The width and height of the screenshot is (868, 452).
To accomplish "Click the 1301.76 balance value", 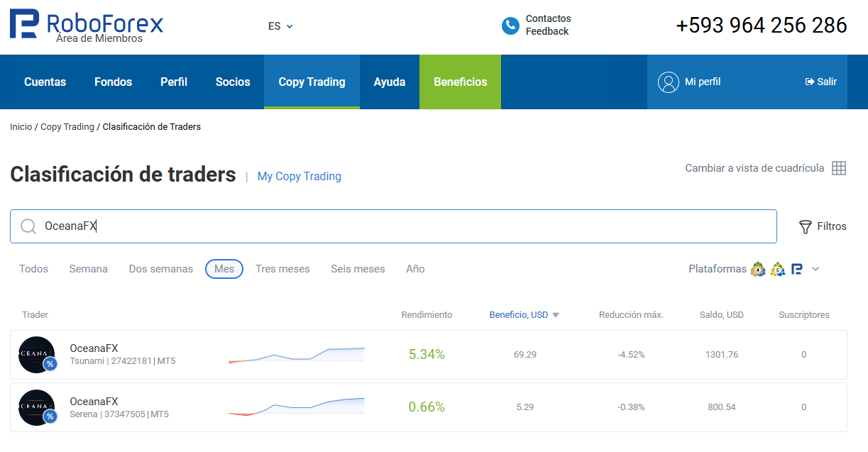I will (722, 355).
